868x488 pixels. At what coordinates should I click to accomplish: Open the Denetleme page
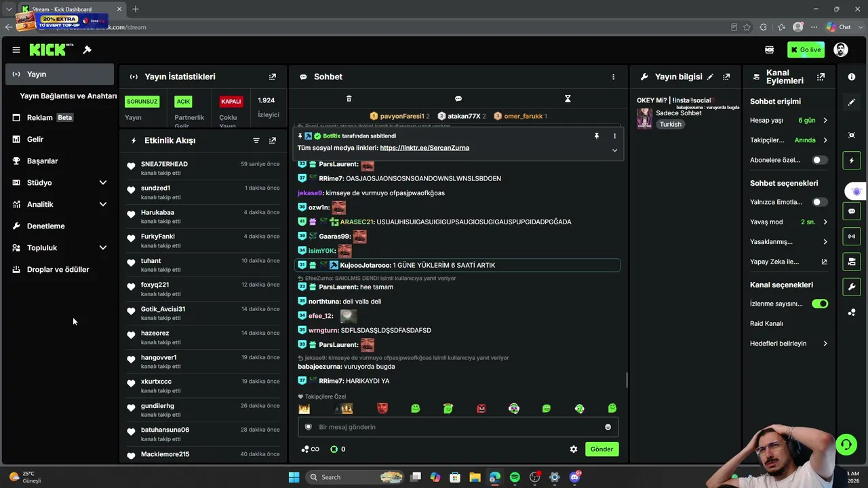[60, 226]
